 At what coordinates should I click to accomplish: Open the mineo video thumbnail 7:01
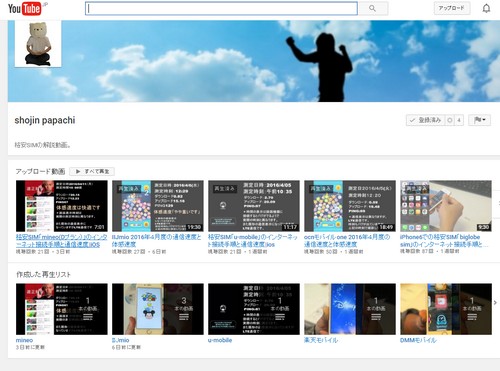[x=62, y=206]
